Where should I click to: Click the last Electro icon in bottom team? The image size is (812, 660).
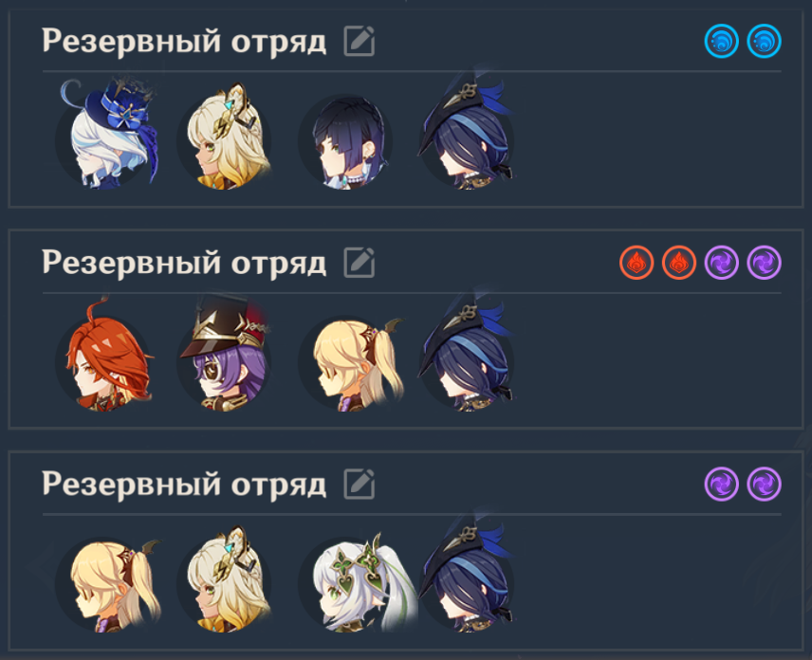tap(764, 484)
